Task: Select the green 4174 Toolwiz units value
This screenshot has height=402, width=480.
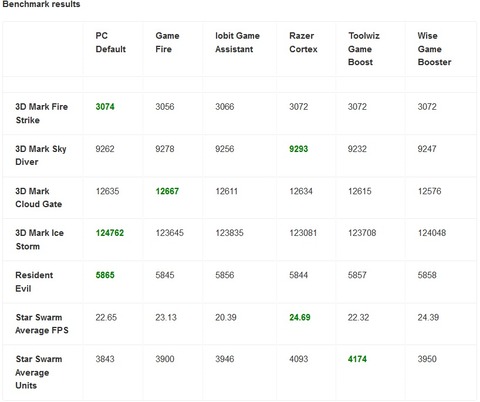Action: click(357, 359)
